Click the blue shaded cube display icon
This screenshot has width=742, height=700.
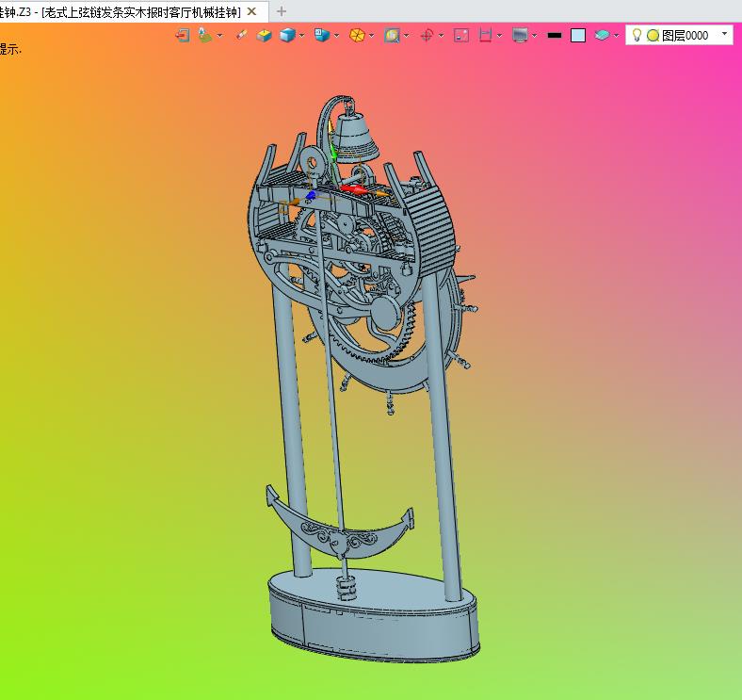click(x=287, y=36)
